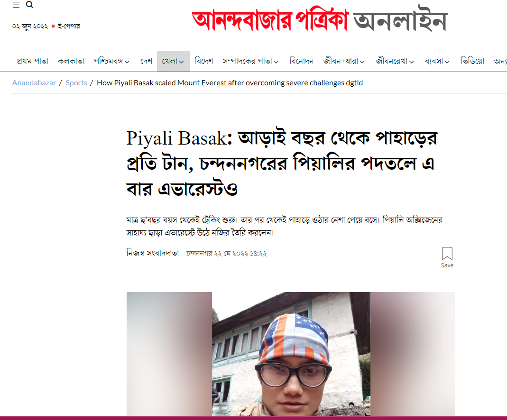Click the Piyali Basak article photo
Image resolution: width=507 pixels, height=420 pixels.
[291, 354]
